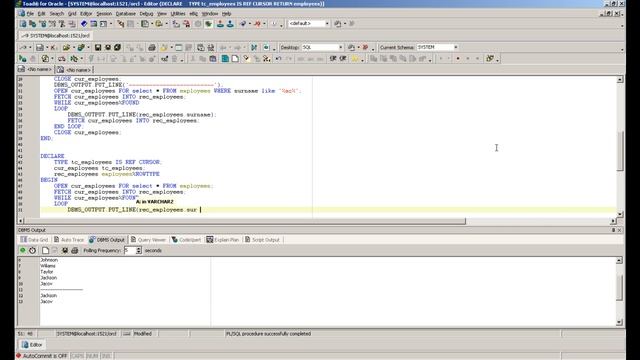The image size is (640, 360).
Task: Show the Script Output tab
Action: tap(262, 240)
